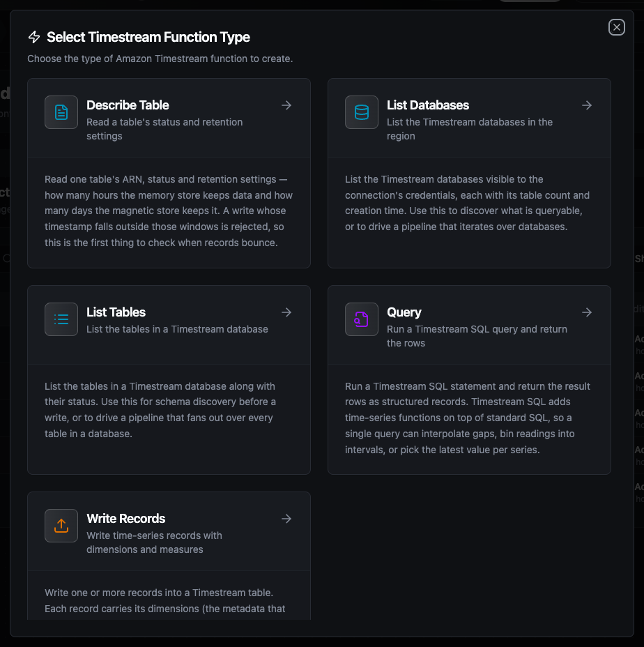Click the description starting 'Write one or more records'
This screenshot has height=647, width=644.
[x=165, y=601]
